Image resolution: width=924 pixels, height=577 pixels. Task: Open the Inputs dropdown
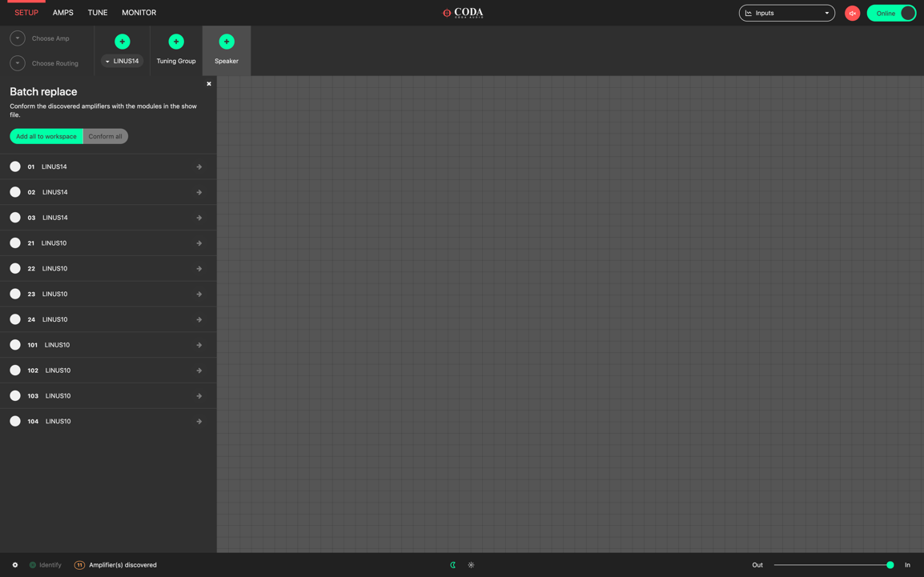pos(786,13)
